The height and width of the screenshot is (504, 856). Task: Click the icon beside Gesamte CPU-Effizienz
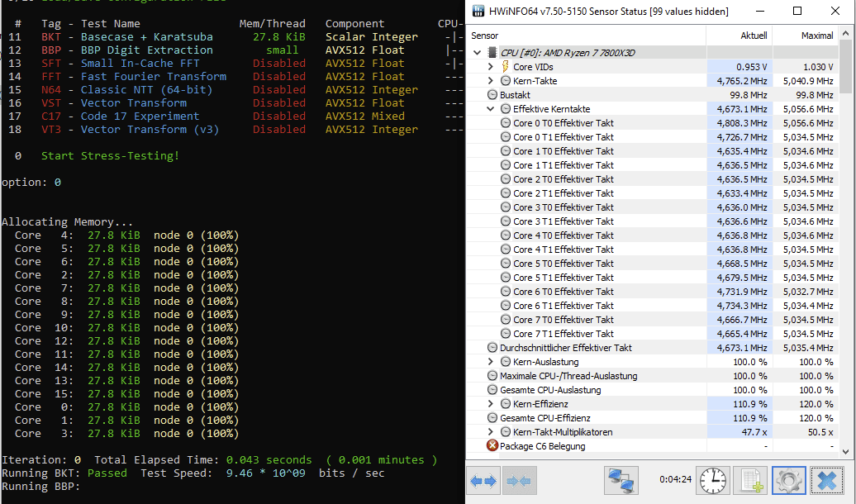pos(492,418)
